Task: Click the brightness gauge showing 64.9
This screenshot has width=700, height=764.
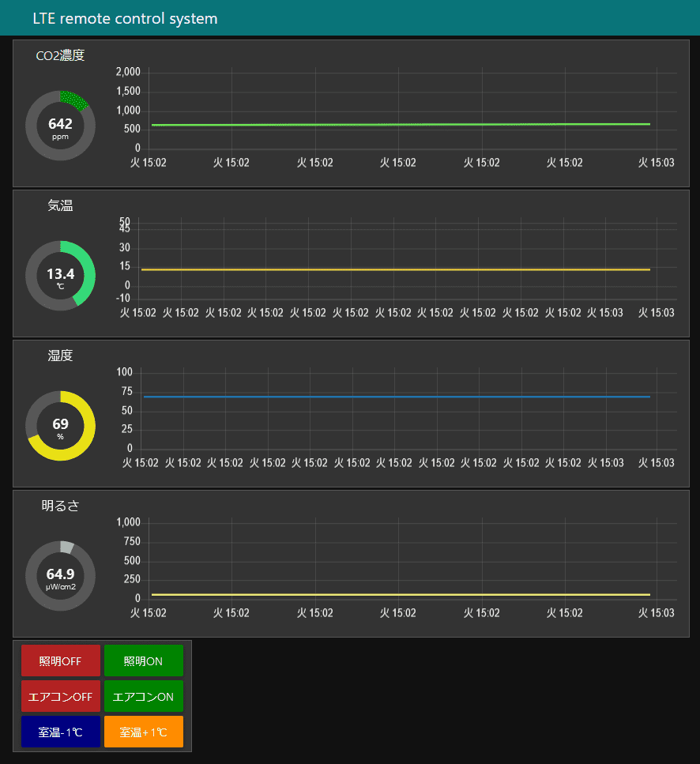Action: pyautogui.click(x=60, y=577)
